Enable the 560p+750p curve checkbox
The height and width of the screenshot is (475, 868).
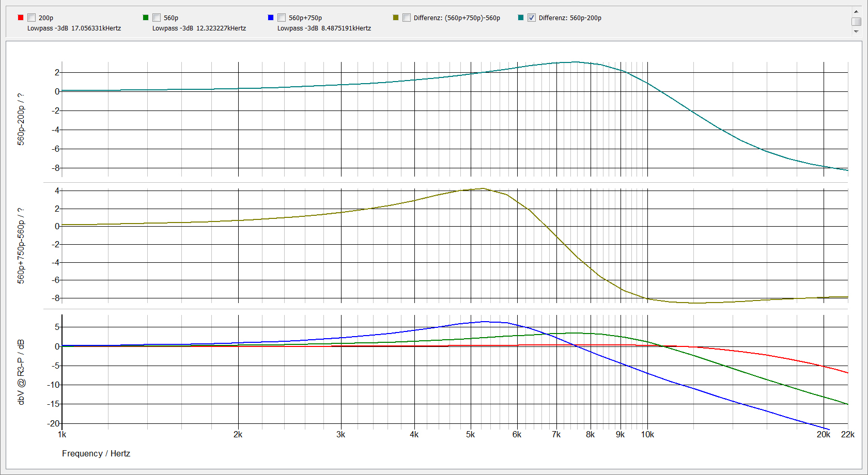click(282, 18)
